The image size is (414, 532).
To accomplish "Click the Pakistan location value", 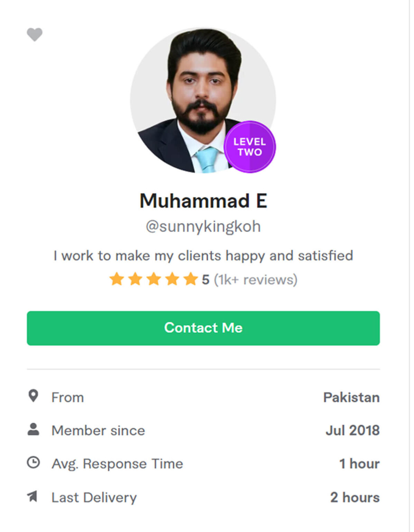I will [x=351, y=397].
